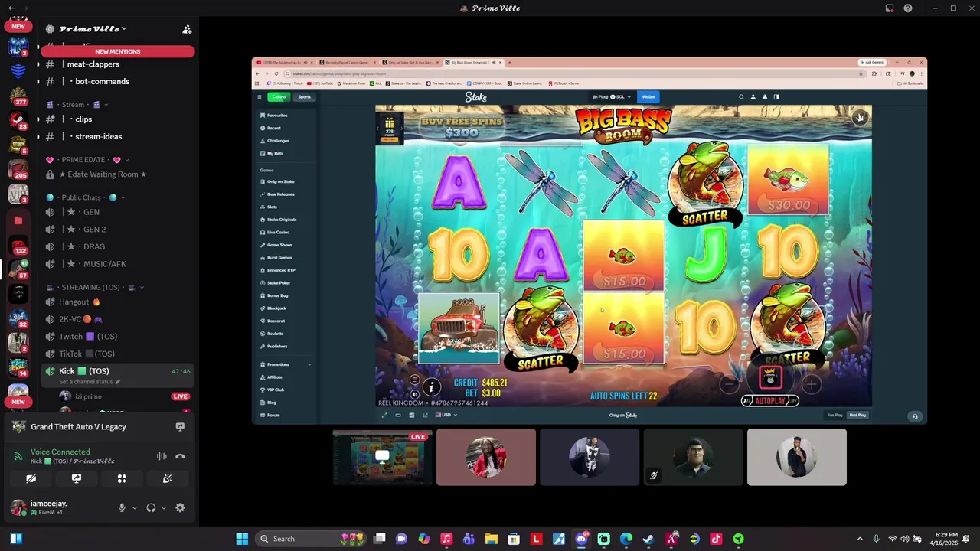The height and width of the screenshot is (551, 980).
Task: Open the iamceejay. user profile panel
Action: point(57,507)
